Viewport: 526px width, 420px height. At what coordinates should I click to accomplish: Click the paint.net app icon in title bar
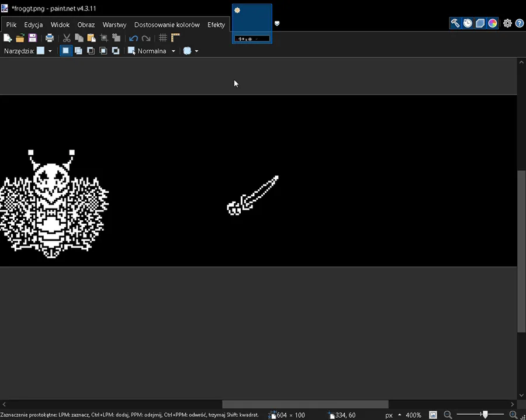(x=5, y=8)
